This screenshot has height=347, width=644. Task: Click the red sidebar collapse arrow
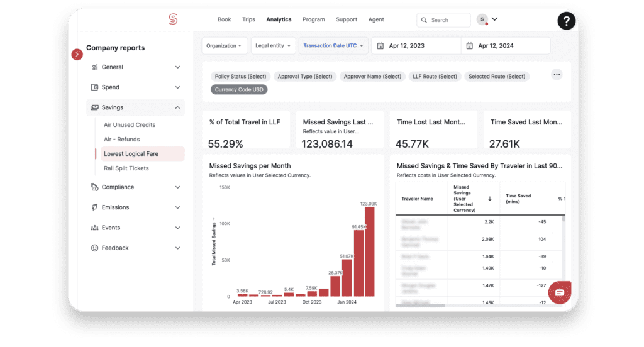(77, 55)
